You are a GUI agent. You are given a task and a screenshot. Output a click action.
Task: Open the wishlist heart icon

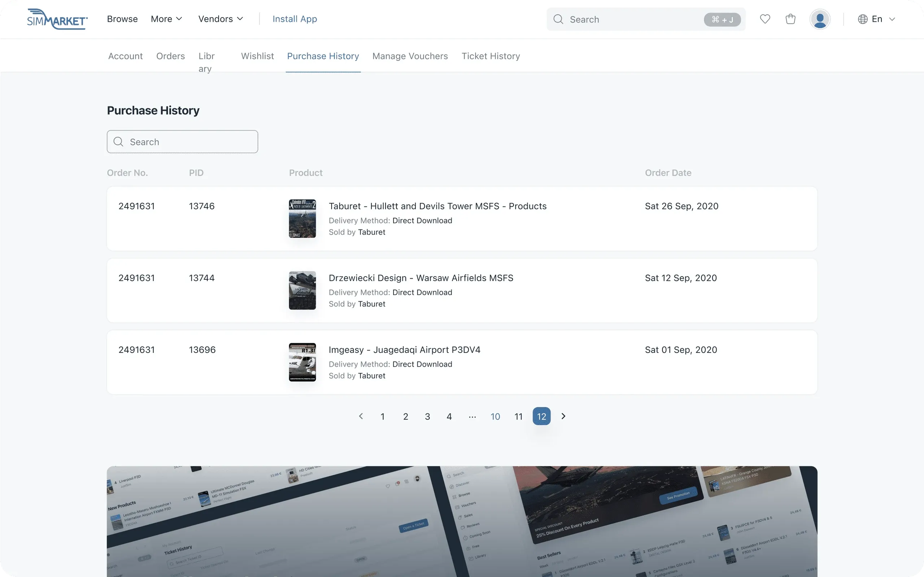point(765,19)
